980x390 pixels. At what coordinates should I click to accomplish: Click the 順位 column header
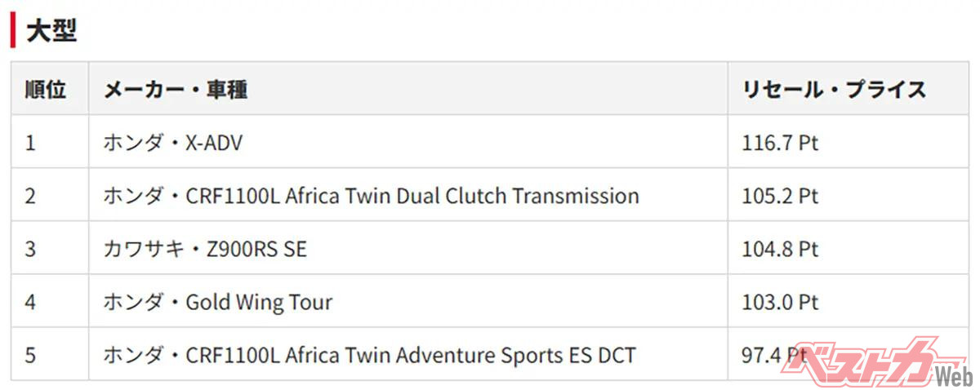point(46,89)
